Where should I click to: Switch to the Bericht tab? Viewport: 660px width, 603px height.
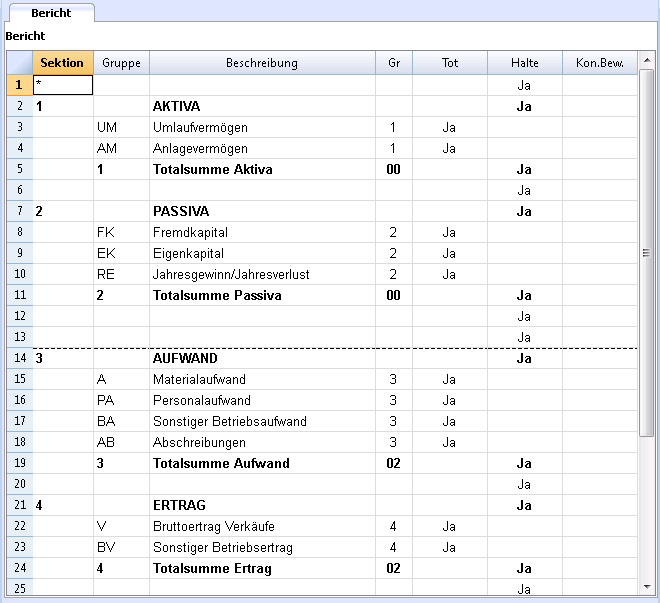pos(51,13)
